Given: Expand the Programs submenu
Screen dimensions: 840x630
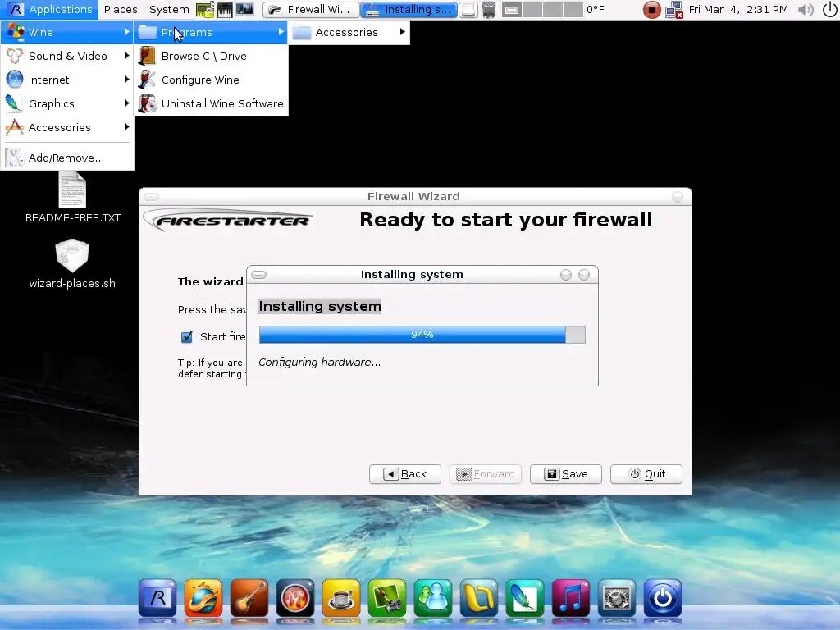Looking at the screenshot, I should (211, 32).
